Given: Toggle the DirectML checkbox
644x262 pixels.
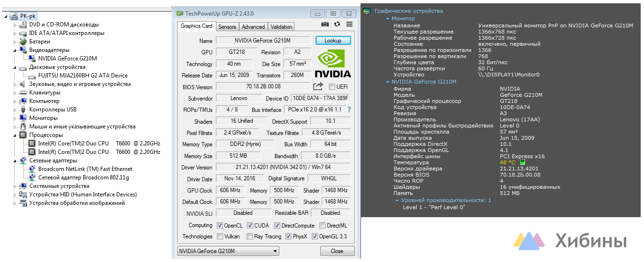Looking at the screenshot, I should 323,226.
